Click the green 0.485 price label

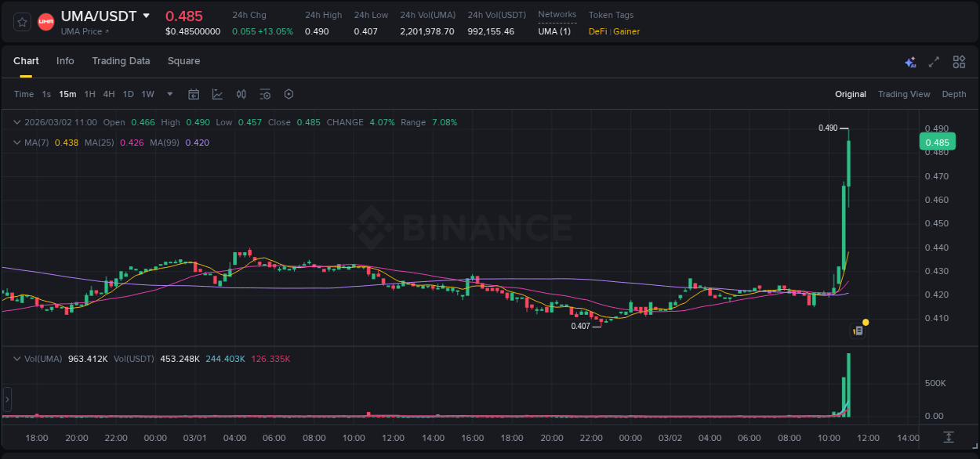pos(937,142)
